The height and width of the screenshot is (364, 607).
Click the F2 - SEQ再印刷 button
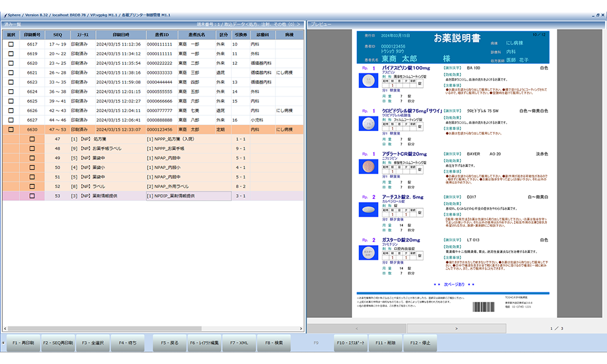[x=58, y=343]
